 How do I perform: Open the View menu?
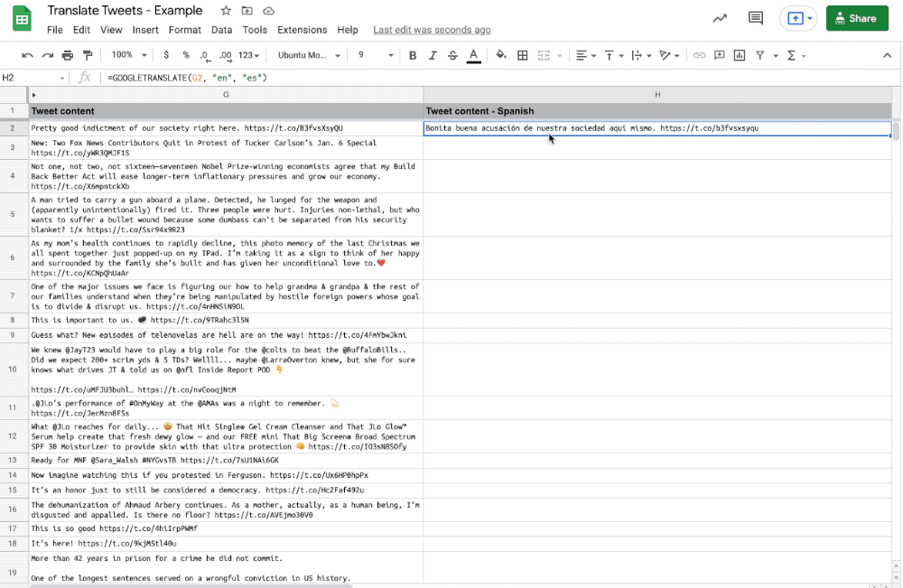111,30
